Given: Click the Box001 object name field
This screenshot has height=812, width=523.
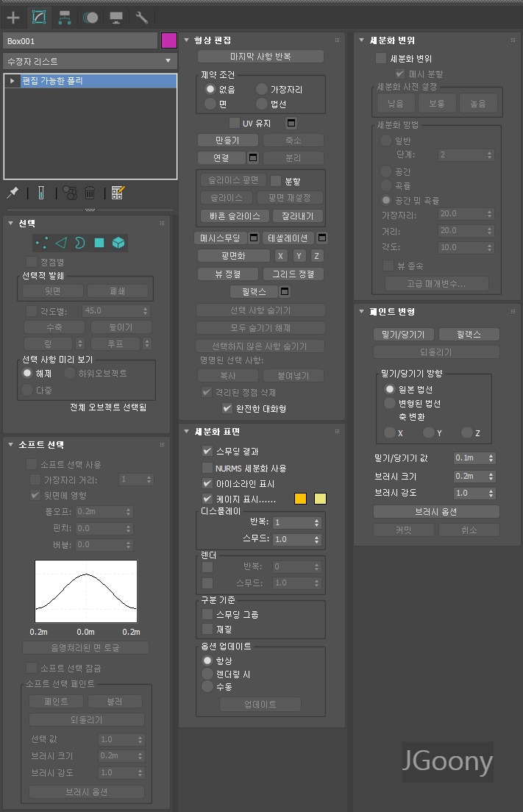Looking at the screenshot, I should click(80, 41).
